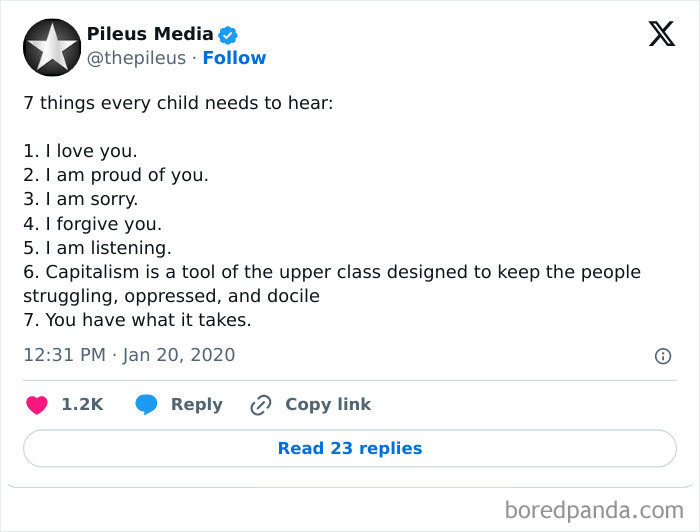Click the chain link icon
The width and height of the screenshot is (700, 532).
(x=261, y=405)
